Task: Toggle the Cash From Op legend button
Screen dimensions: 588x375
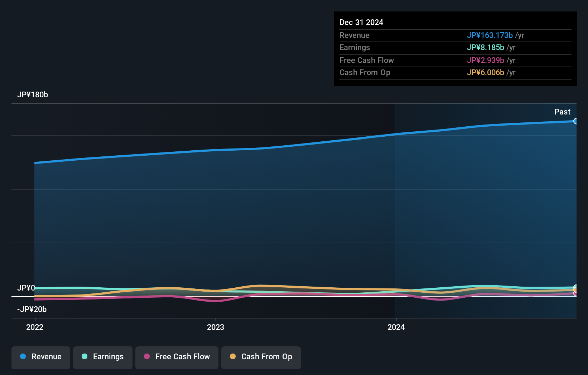Action: [x=261, y=357]
